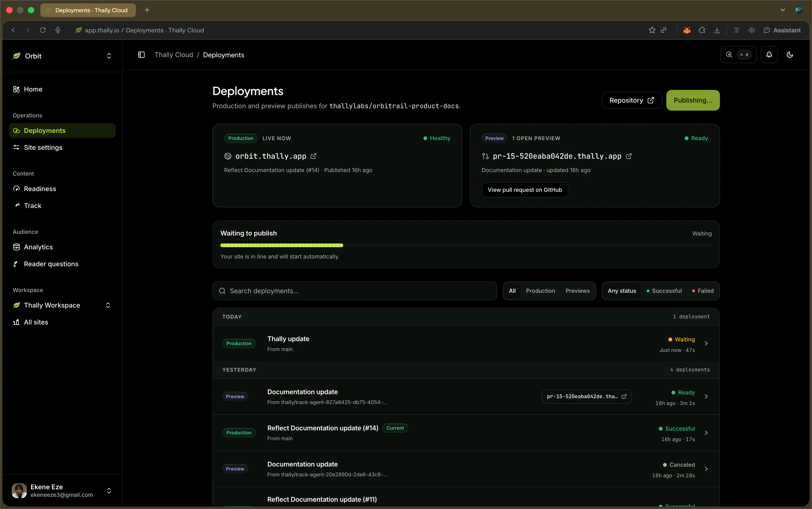The width and height of the screenshot is (812, 509).
Task: Open browser extensions puzzle icon
Action: (702, 30)
